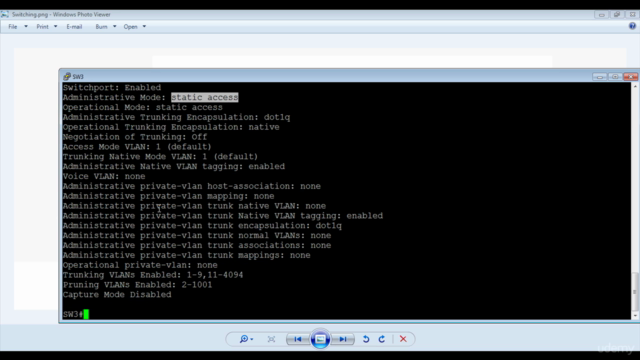Screen dimensions: 640x360
Task: Click the 'Voice VLAN: none' line
Action: click(x=104, y=176)
